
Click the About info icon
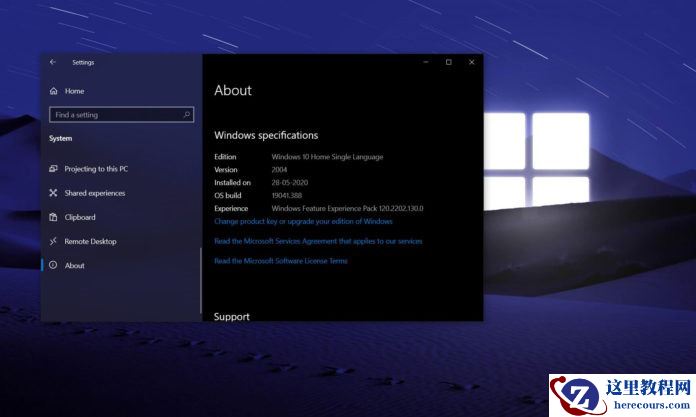53,265
